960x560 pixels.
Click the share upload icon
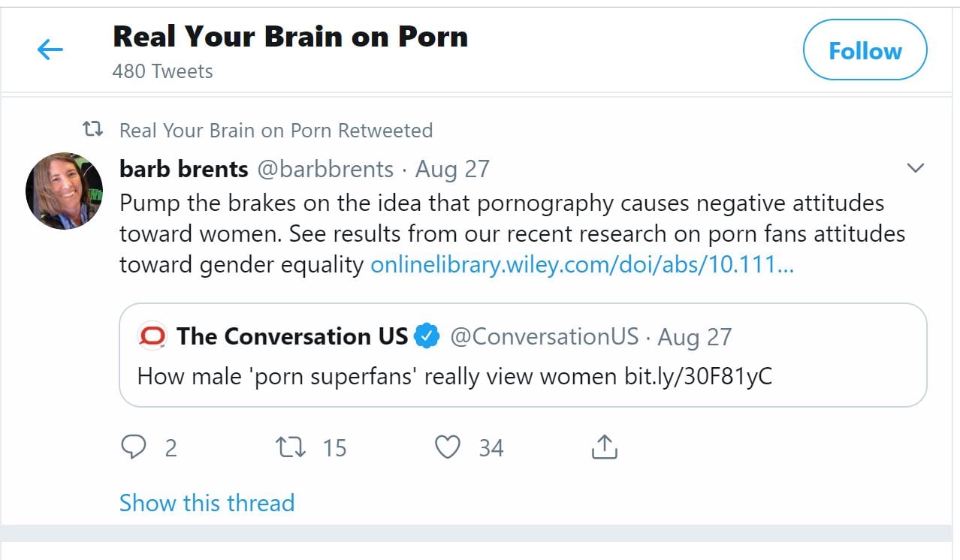604,447
